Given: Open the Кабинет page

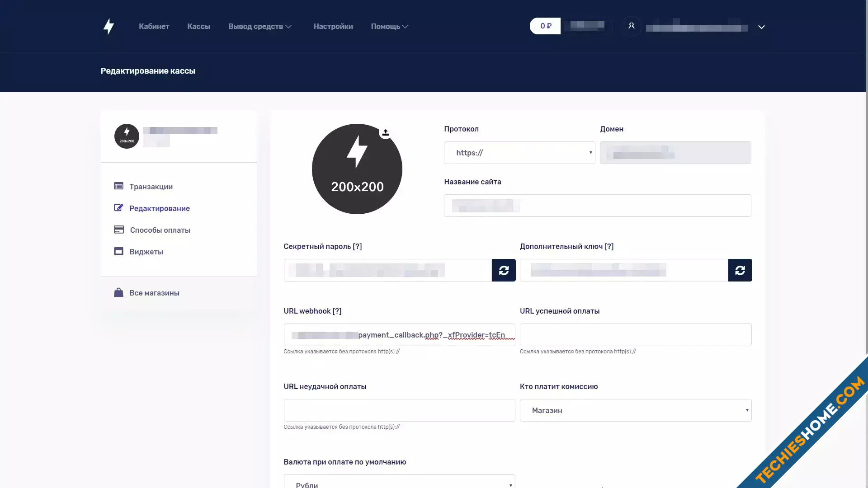Looking at the screenshot, I should click(x=154, y=27).
